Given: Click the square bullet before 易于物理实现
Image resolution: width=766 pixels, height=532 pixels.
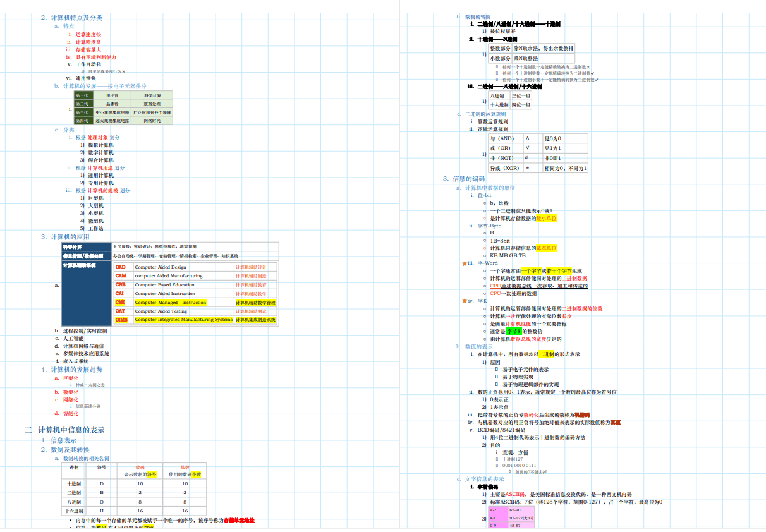Looking at the screenshot, I should coord(497,377).
